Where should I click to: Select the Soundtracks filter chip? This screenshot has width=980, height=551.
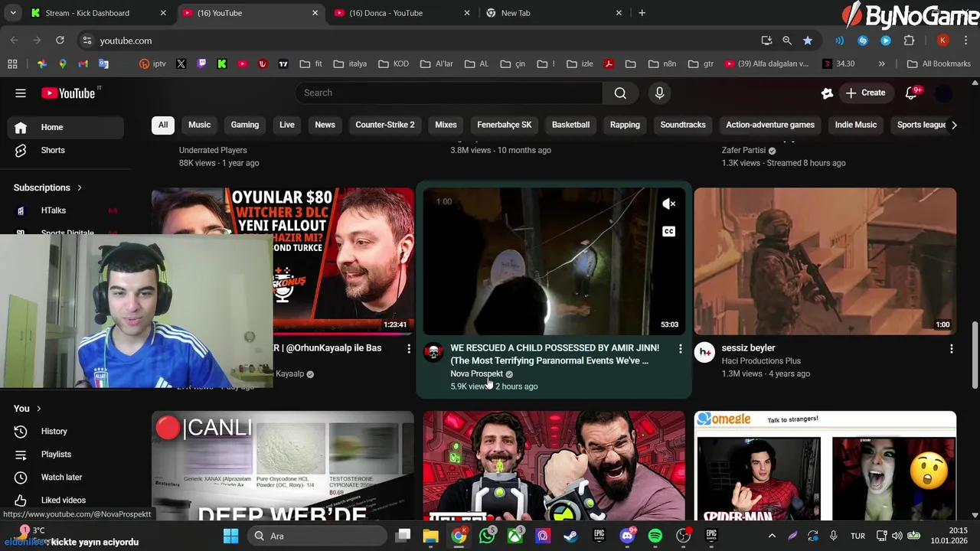pos(683,125)
